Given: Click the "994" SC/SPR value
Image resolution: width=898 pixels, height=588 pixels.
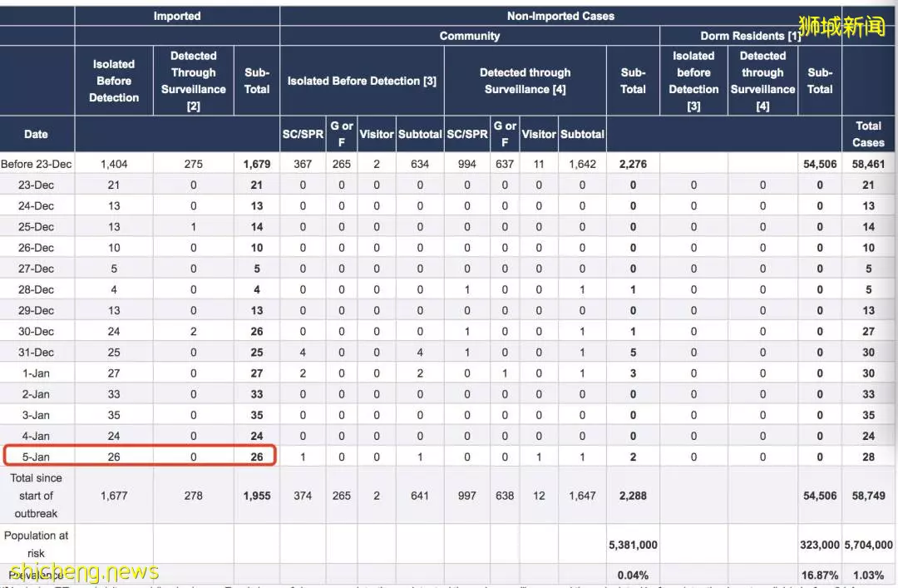Looking at the screenshot, I should (x=466, y=164).
